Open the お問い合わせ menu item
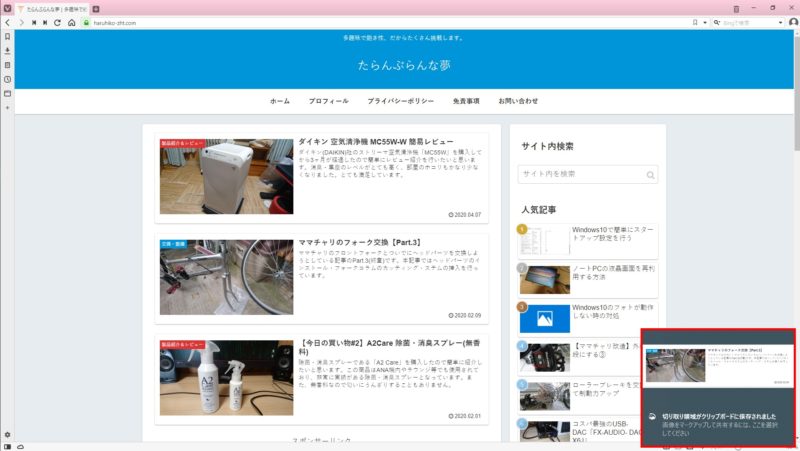This screenshot has width=800, height=451. [x=518, y=101]
